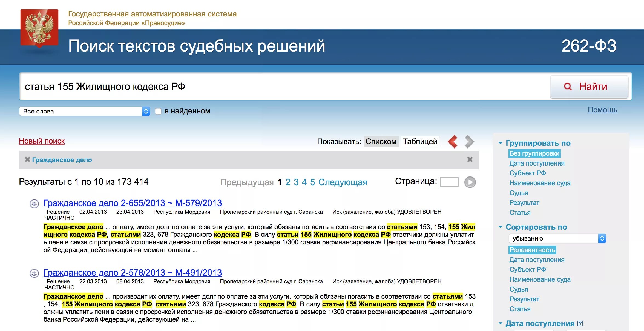Sort results by Наименование суда

click(x=540, y=279)
